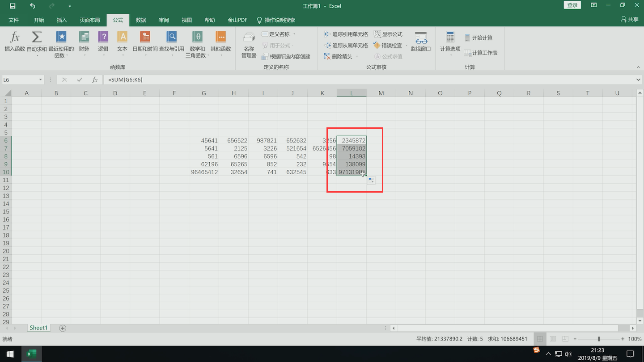The width and height of the screenshot is (644, 362).
Task: Click the formula bar text field
Action: tap(369, 80)
